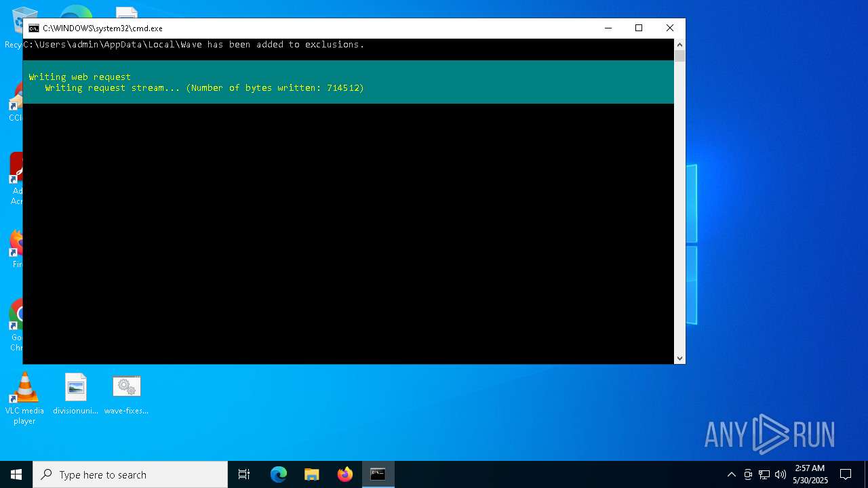Click the 'Writing web request' progress text
The image size is (868, 488).
click(x=80, y=77)
